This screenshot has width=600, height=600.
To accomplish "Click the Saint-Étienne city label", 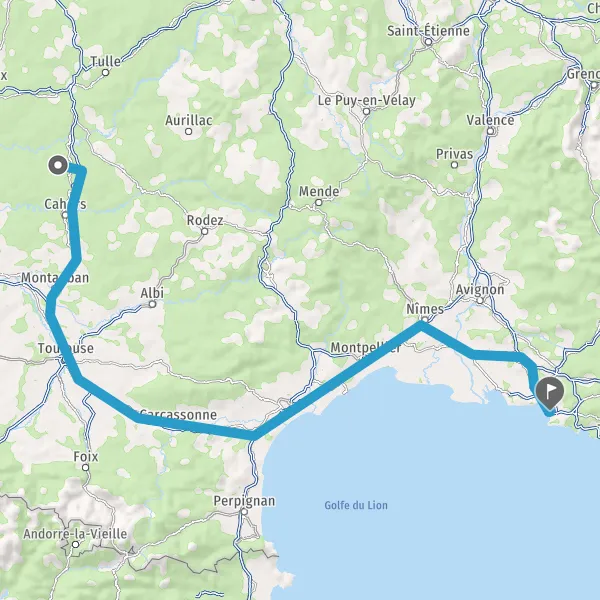I will tap(428, 31).
